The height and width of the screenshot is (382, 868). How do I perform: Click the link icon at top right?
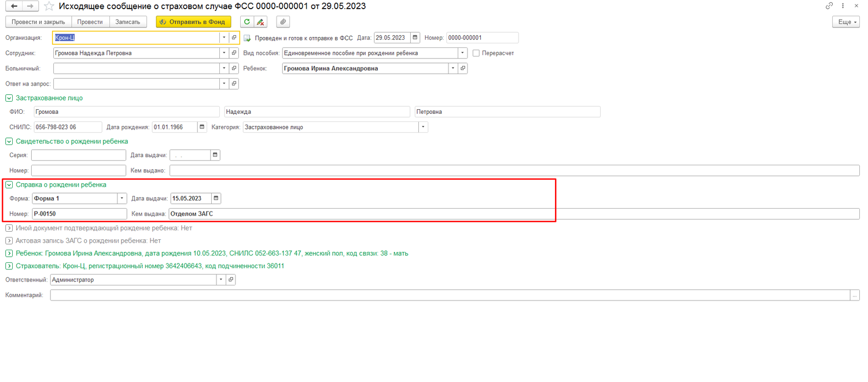pos(829,6)
